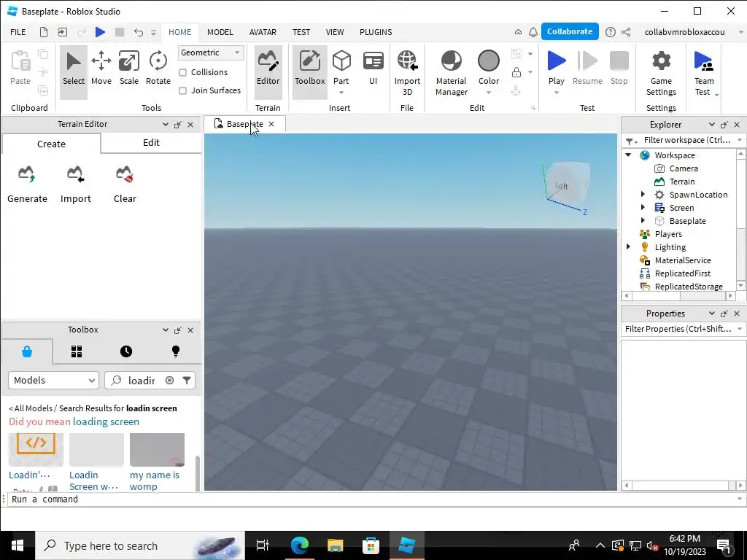Expand the Lighting node
Viewport: 747px width, 560px height.
click(628, 246)
